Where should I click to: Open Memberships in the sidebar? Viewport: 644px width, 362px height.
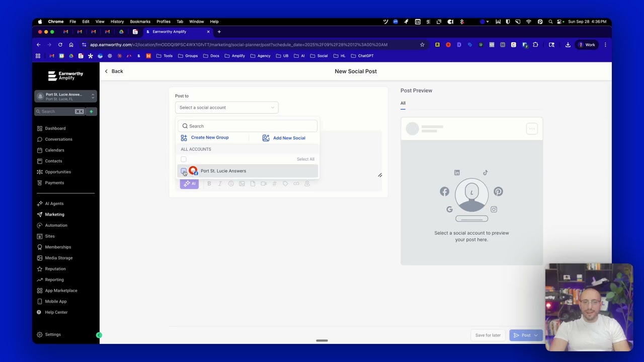click(x=58, y=247)
